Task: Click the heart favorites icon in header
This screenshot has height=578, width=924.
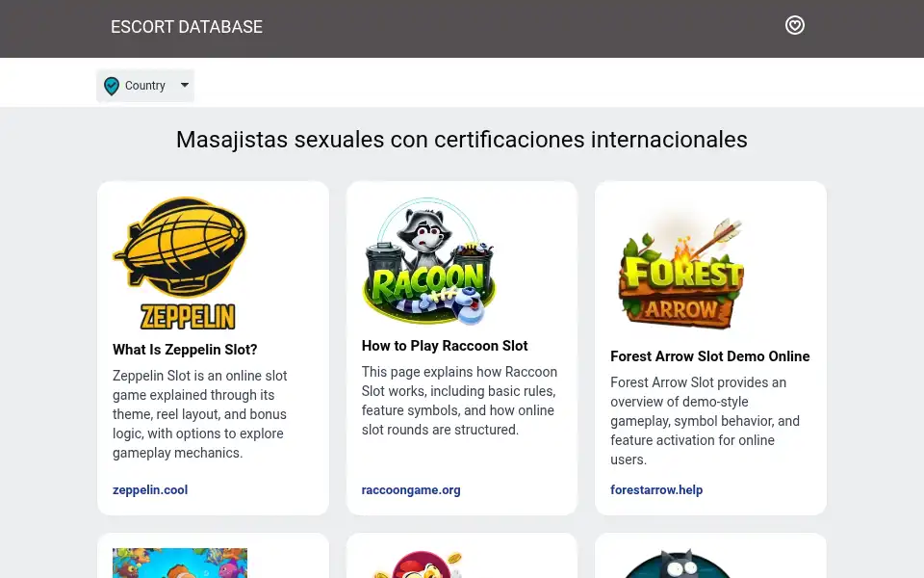Action: tap(794, 25)
